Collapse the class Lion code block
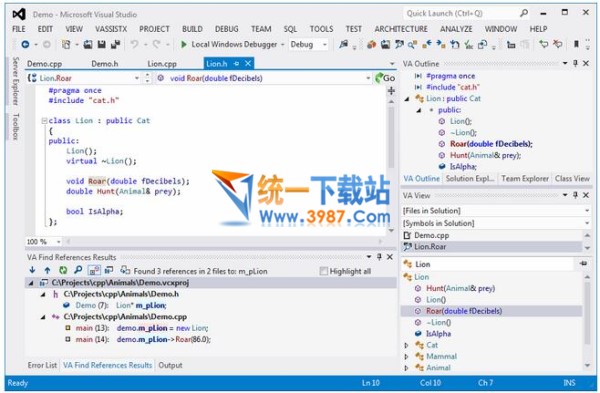This screenshot has height=393, width=600. (44, 121)
